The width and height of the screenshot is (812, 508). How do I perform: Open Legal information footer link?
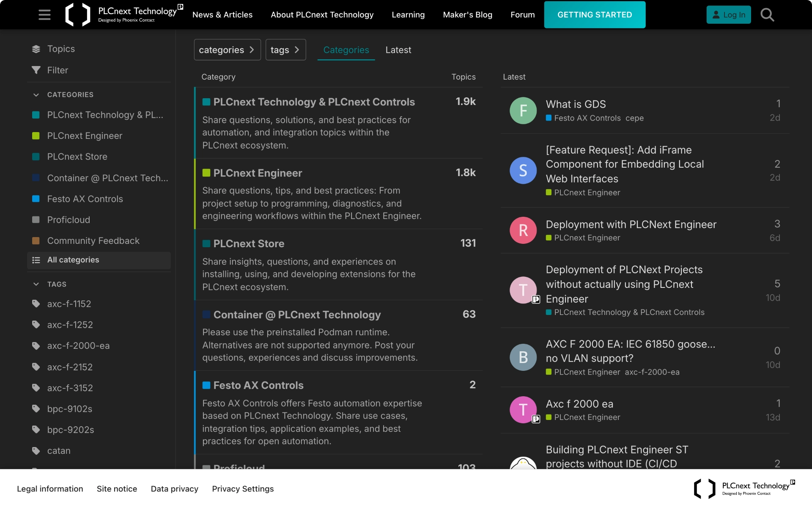coord(50,489)
